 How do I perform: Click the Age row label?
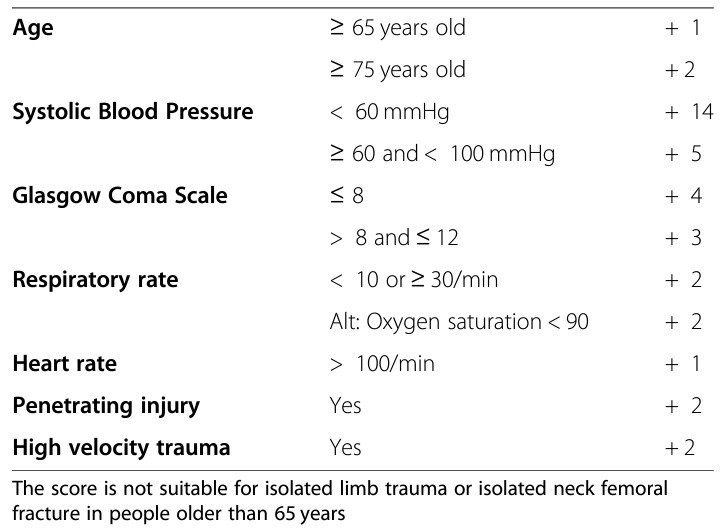(33, 28)
